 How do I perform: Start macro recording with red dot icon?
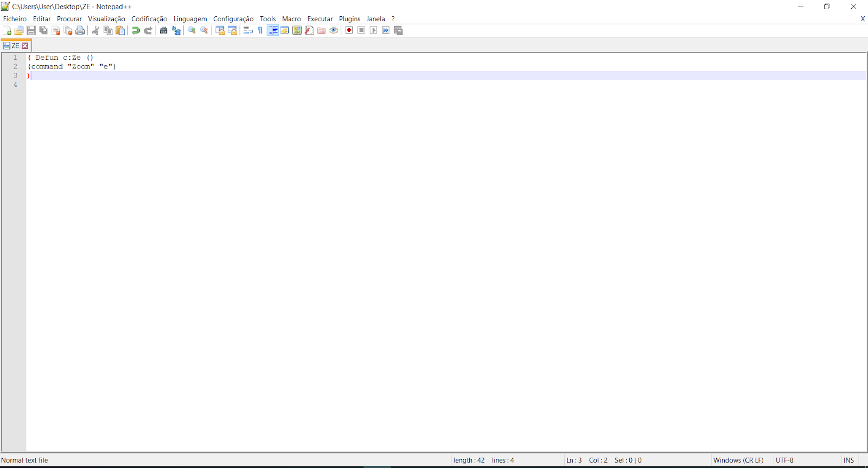(x=349, y=30)
